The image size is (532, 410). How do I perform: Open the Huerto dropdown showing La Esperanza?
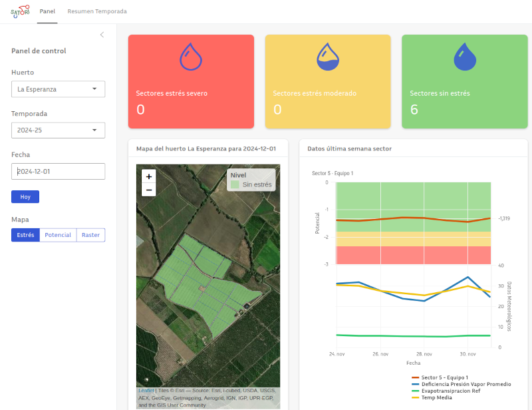(x=58, y=89)
